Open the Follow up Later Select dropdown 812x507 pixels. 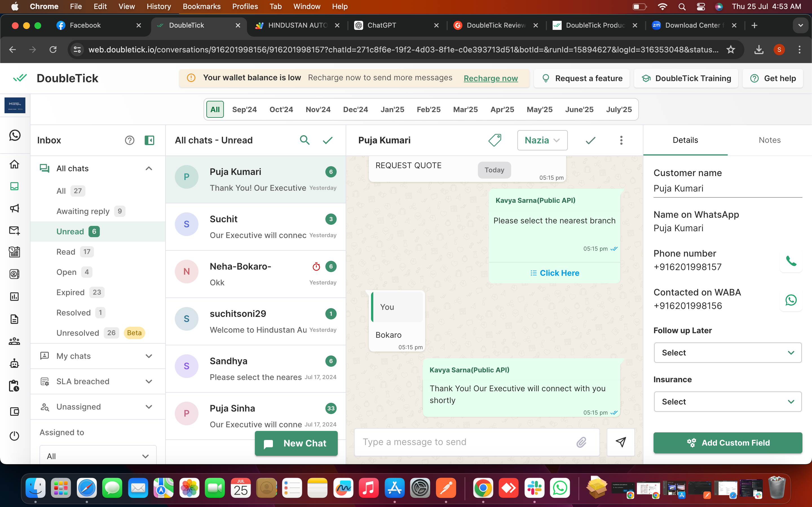point(727,353)
